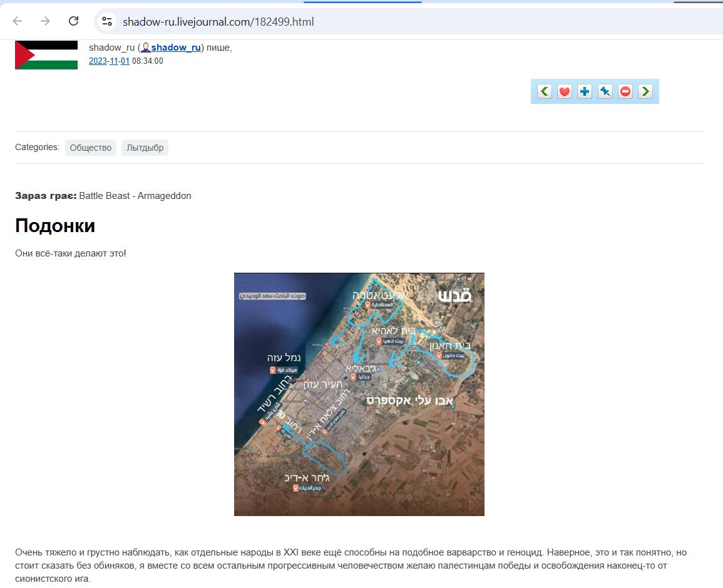Select the Лытдыбр category tag
The height and width of the screenshot is (588, 723).
pos(145,148)
